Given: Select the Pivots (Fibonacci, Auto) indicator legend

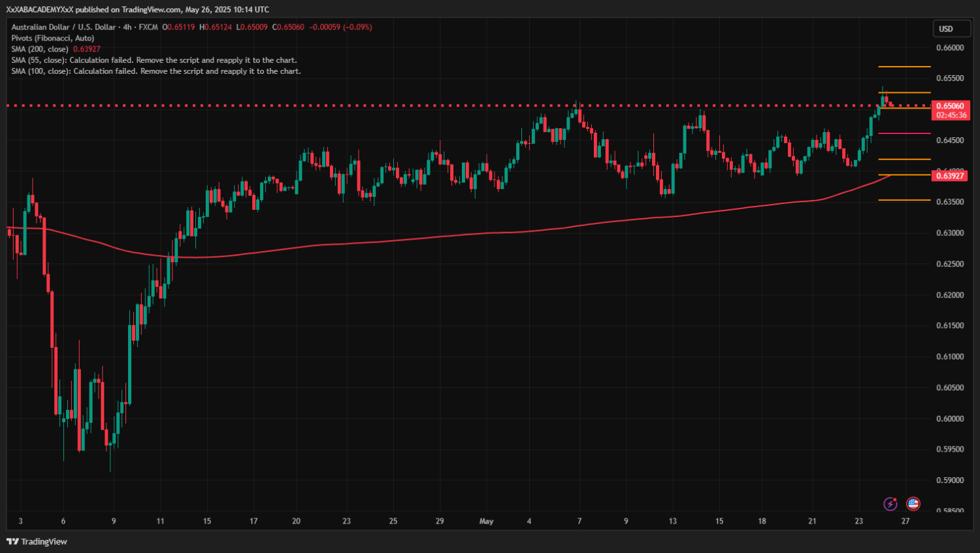Looking at the screenshot, I should pyautogui.click(x=53, y=38).
